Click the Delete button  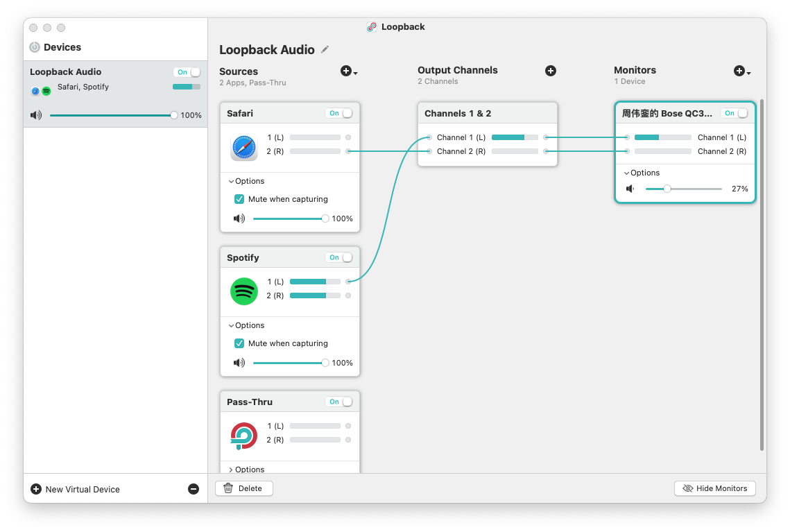[243, 488]
